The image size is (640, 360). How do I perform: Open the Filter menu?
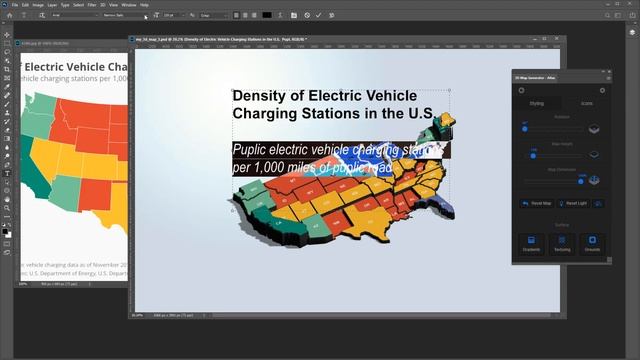tap(92, 5)
